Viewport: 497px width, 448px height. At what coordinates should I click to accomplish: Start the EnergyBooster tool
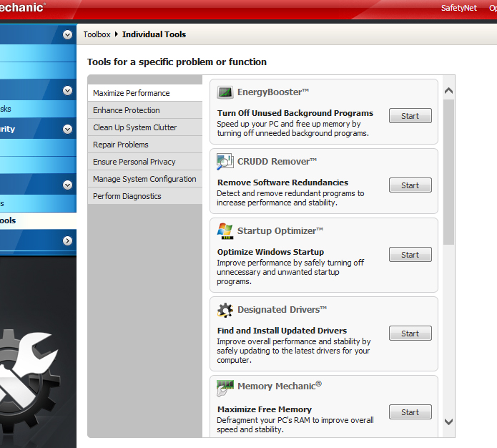click(410, 116)
